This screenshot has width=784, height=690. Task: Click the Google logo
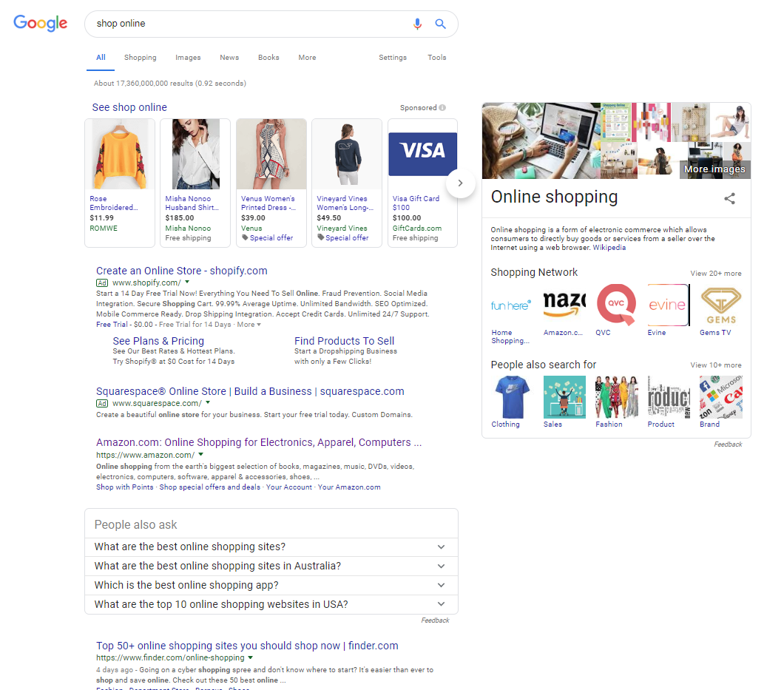(x=41, y=23)
